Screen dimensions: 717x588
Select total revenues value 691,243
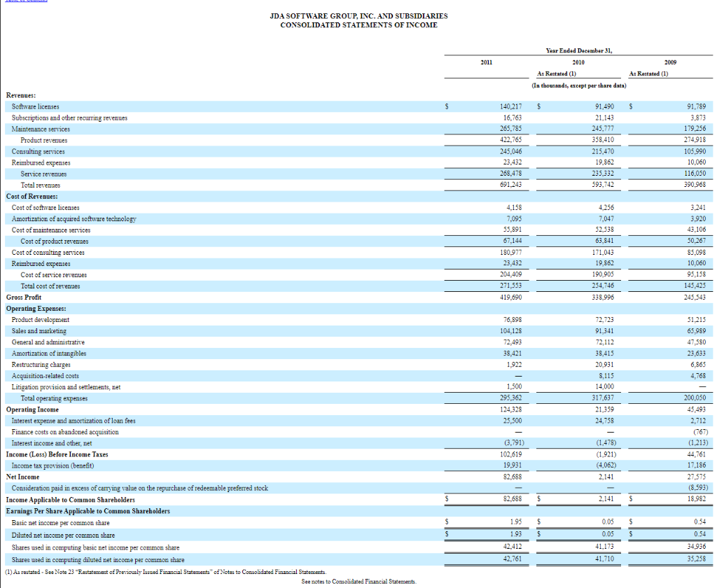tap(510, 185)
